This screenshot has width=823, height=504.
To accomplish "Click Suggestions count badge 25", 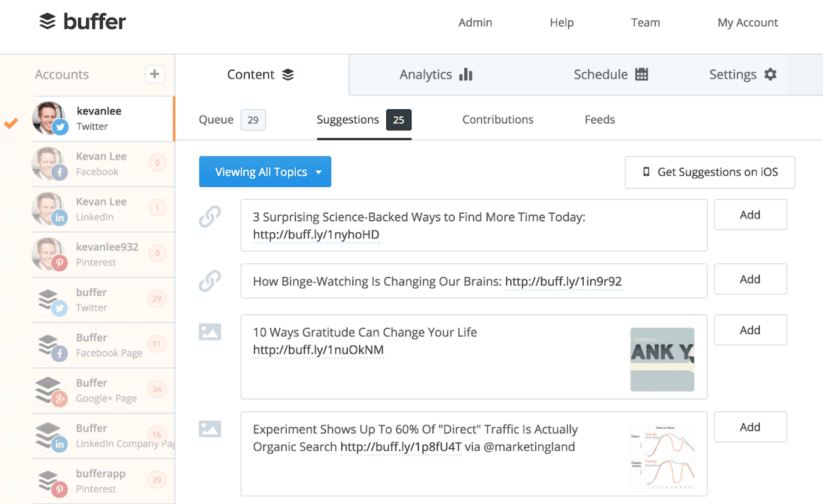I will [x=399, y=120].
